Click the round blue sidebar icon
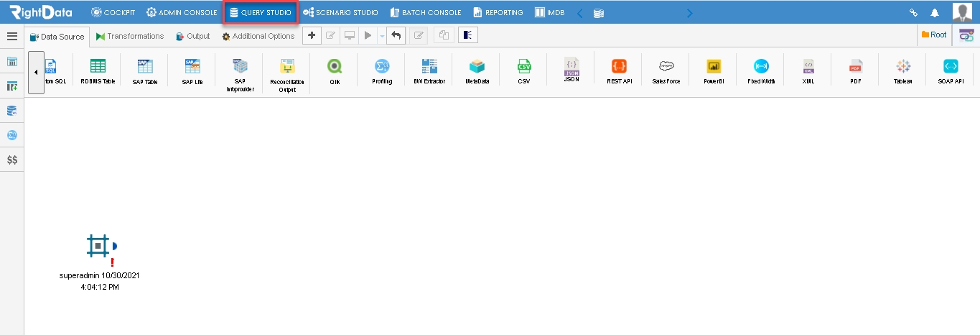The image size is (980, 335). click(x=12, y=135)
